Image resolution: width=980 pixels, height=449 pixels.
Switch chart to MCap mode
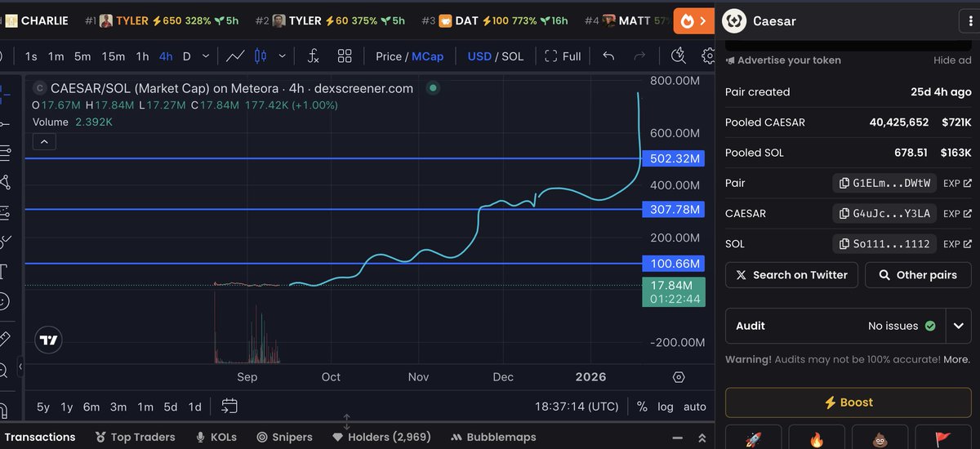coord(427,56)
